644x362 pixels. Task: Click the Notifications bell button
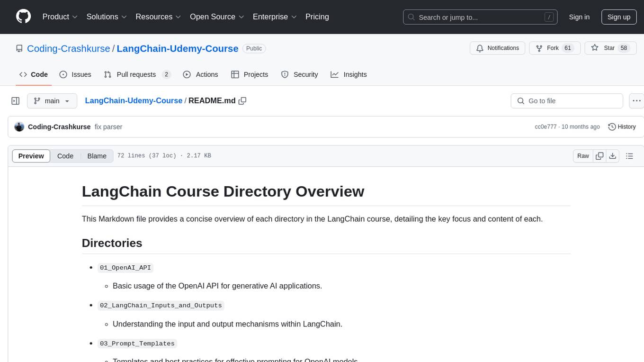(x=498, y=48)
